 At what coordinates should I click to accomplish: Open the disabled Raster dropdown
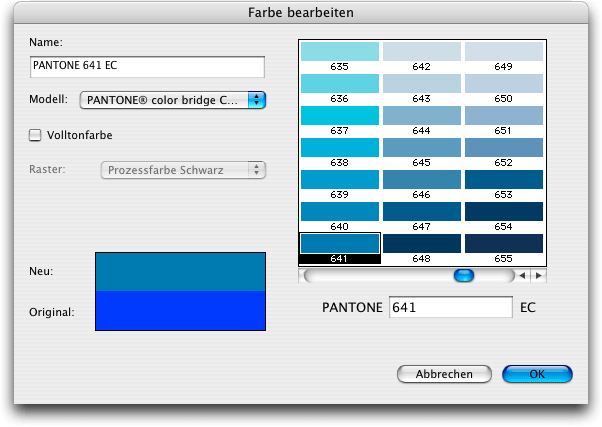(x=183, y=170)
